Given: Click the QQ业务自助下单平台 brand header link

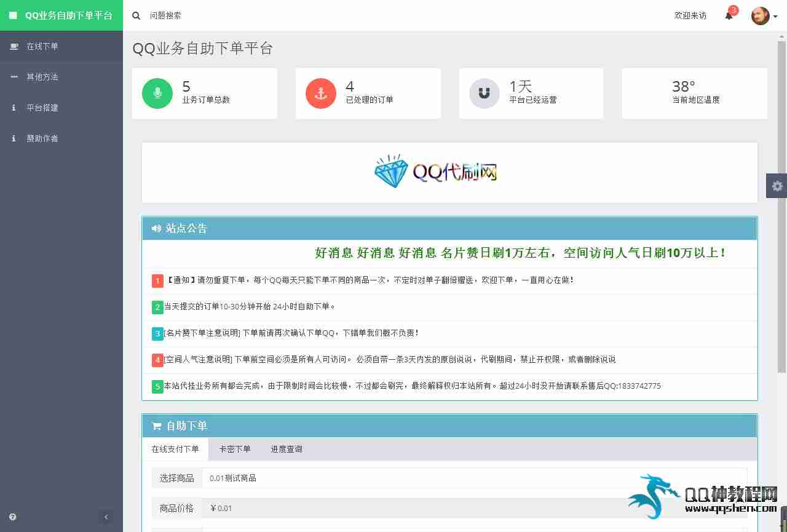Looking at the screenshot, I should 61,15.
